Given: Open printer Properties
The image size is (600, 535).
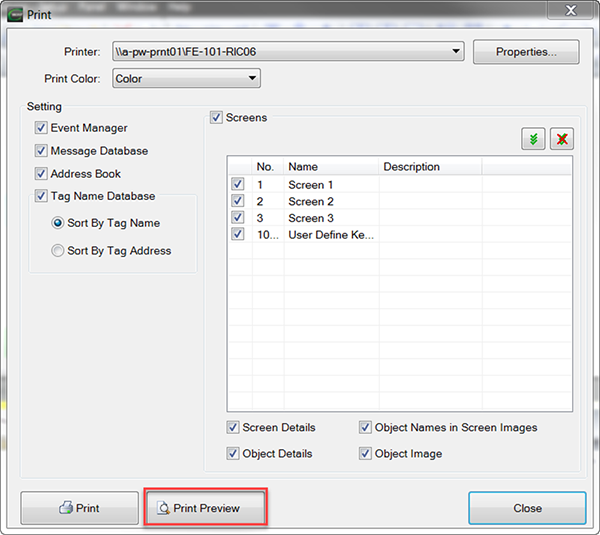Looking at the screenshot, I should 525,51.
